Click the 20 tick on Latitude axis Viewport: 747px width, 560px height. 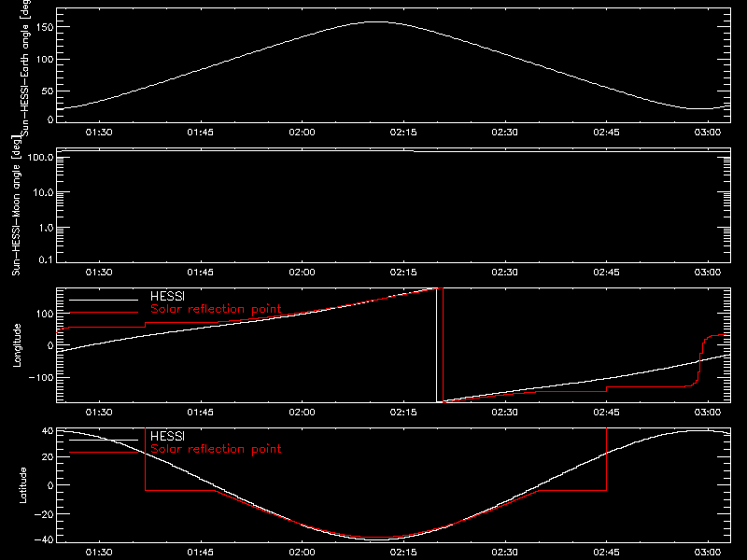[x=48, y=456]
